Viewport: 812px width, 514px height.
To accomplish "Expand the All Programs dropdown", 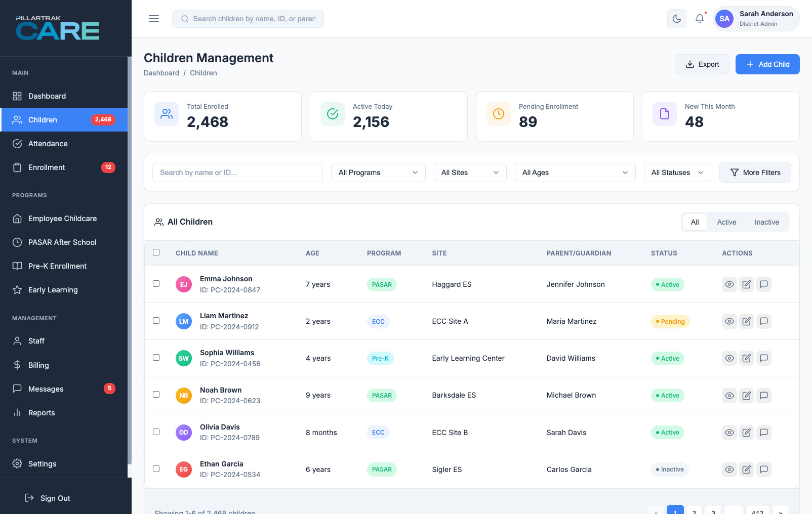I will tap(378, 173).
